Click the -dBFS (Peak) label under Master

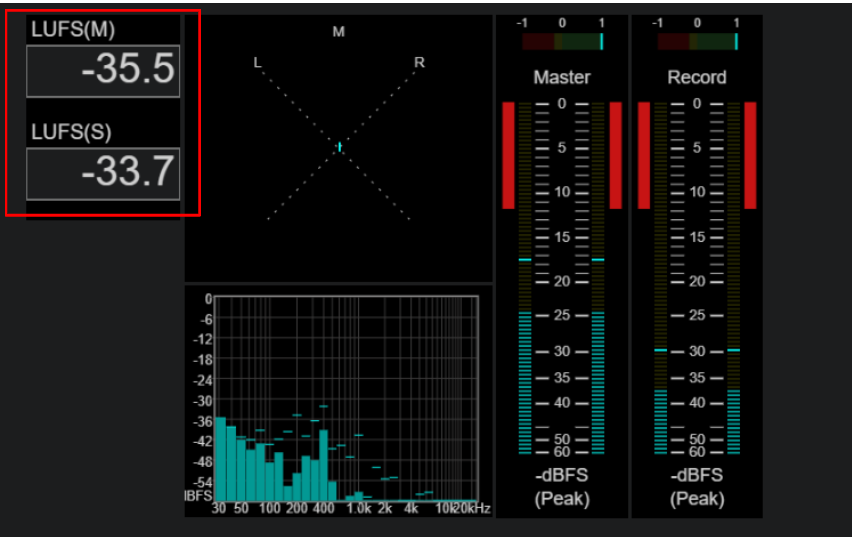point(562,487)
